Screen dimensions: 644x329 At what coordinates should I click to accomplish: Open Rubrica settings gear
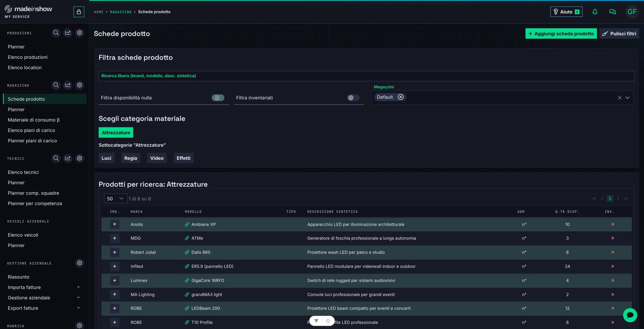[79, 325]
